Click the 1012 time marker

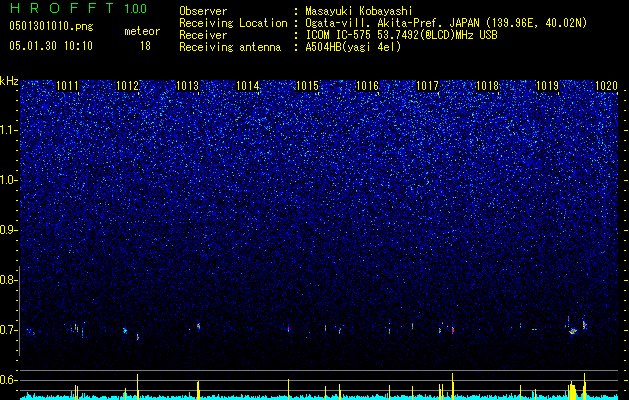click(127, 86)
